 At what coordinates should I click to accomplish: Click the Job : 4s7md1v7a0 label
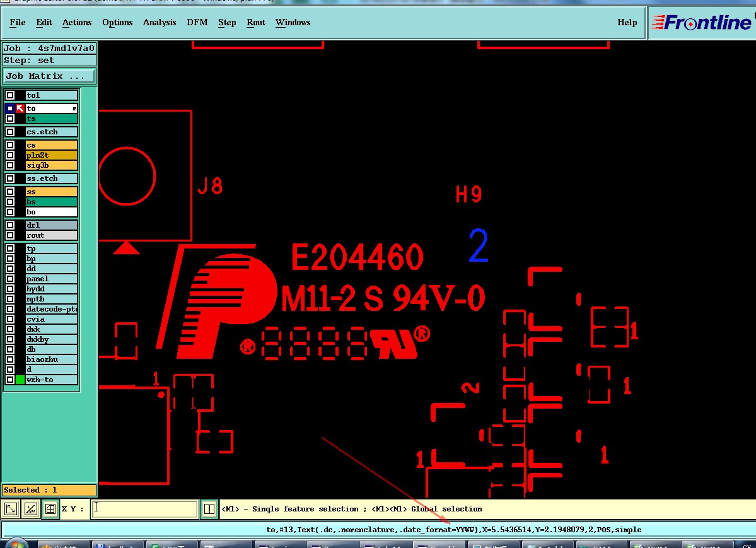[x=49, y=48]
